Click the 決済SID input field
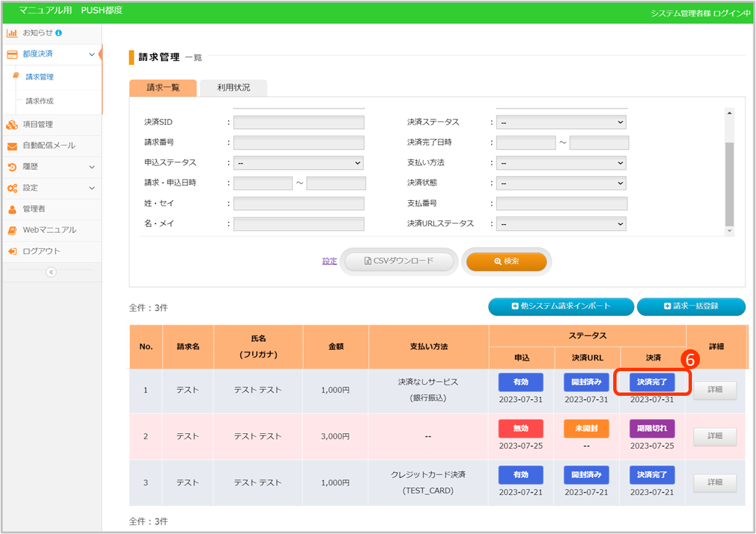Viewport: 756px width, 534px height. pos(299,122)
